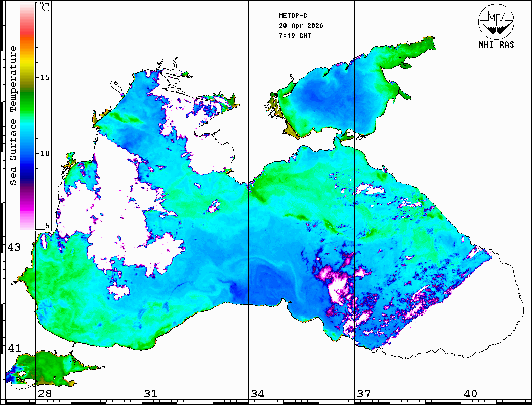Click the longitude 40 axis label
Viewport: 532px width, 405px height.
click(470, 394)
